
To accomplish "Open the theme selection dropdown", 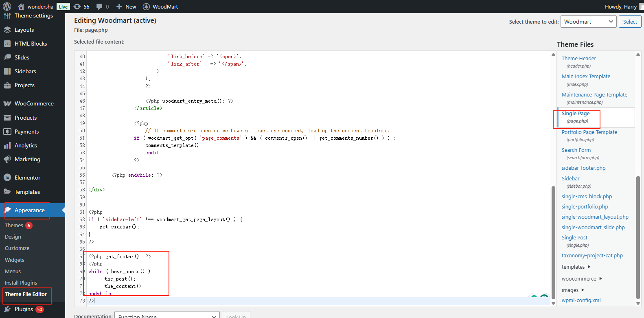I will point(588,22).
